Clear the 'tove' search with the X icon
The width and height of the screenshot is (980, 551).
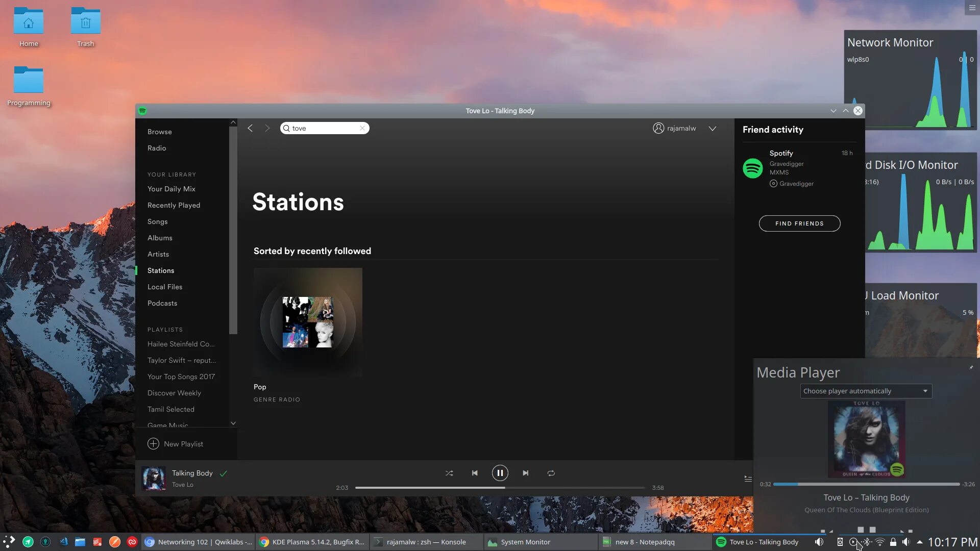362,128
